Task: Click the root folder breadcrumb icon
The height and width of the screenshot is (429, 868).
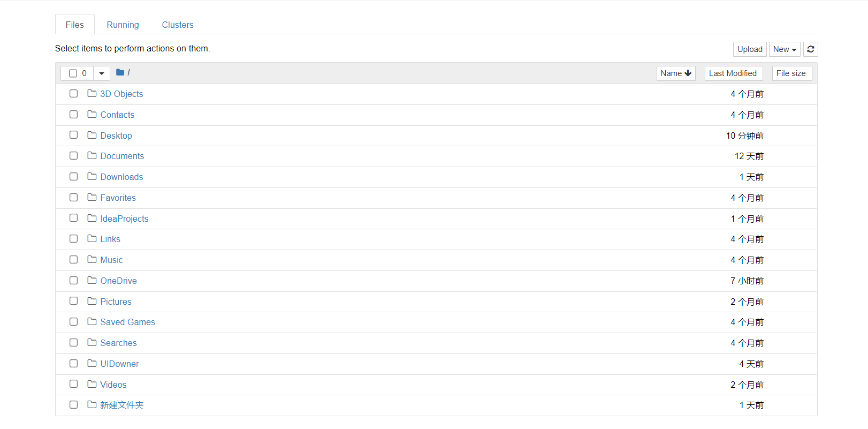Action: pos(120,72)
